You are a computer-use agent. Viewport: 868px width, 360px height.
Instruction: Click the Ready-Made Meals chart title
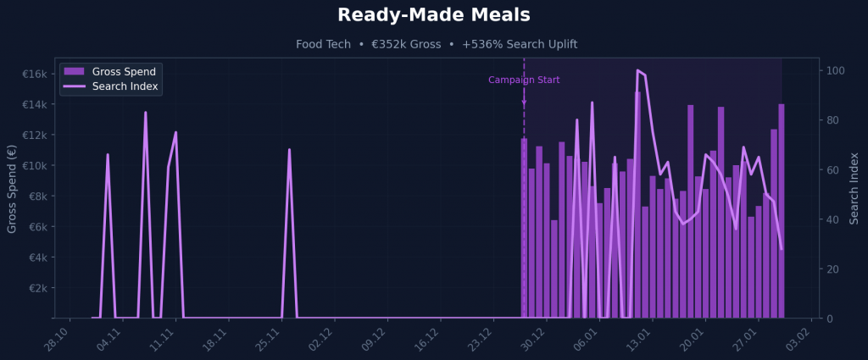[433, 15]
